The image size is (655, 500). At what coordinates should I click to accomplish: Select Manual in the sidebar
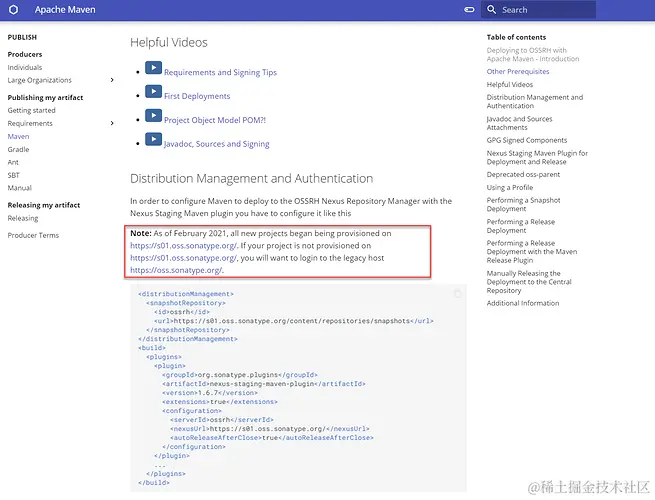pyautogui.click(x=20, y=188)
